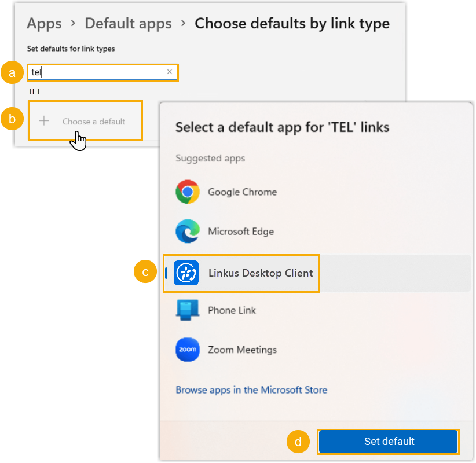
Task: Click the Google Chrome icon
Action: point(188,192)
